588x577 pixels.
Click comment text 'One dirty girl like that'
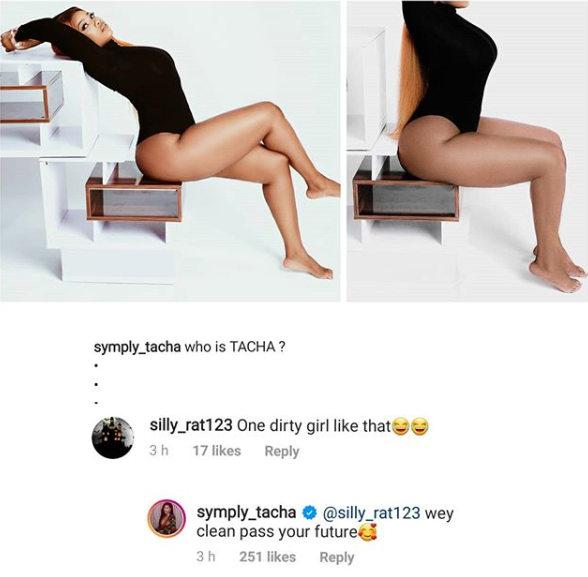[x=314, y=426]
